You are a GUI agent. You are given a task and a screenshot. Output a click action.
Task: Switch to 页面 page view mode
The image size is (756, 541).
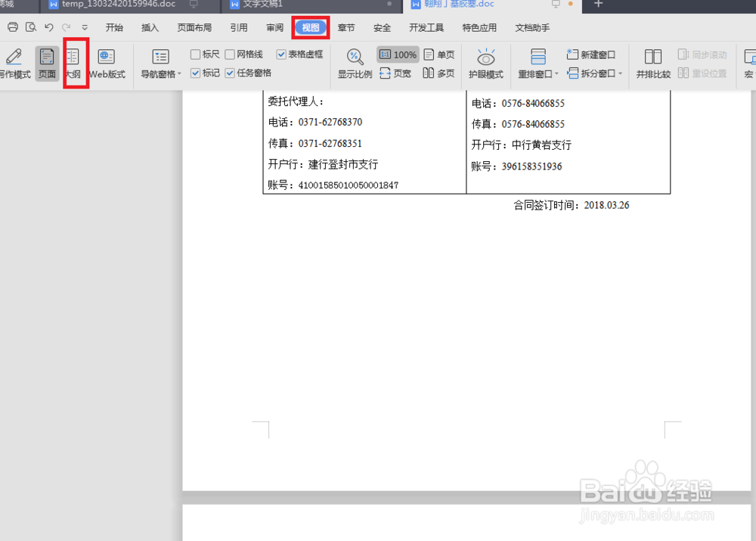[47, 64]
